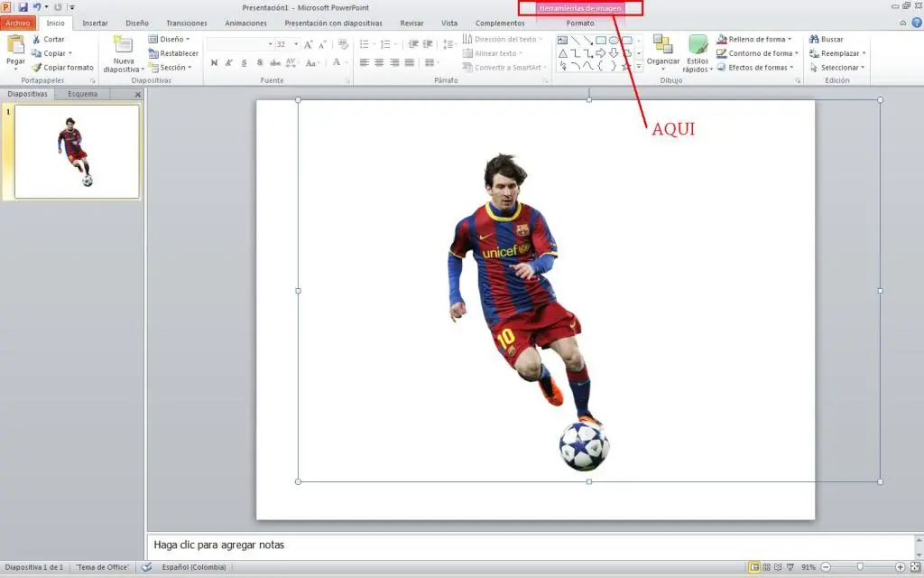Expand the Sección dropdown
Image resolution: width=924 pixels, height=578 pixels.
point(171,67)
